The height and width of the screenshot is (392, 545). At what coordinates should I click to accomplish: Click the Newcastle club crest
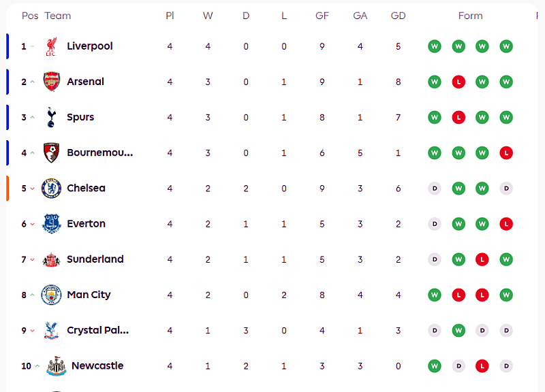pos(56,365)
